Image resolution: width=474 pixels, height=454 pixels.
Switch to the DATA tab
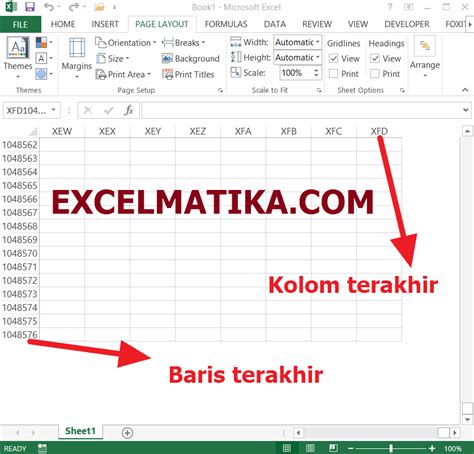275,24
